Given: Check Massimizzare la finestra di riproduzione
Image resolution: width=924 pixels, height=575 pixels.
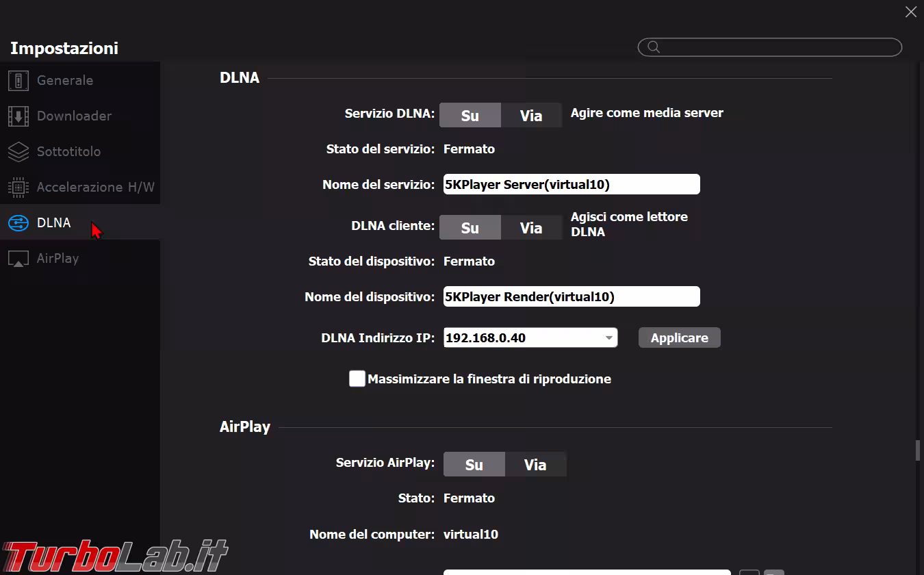Looking at the screenshot, I should [x=357, y=379].
